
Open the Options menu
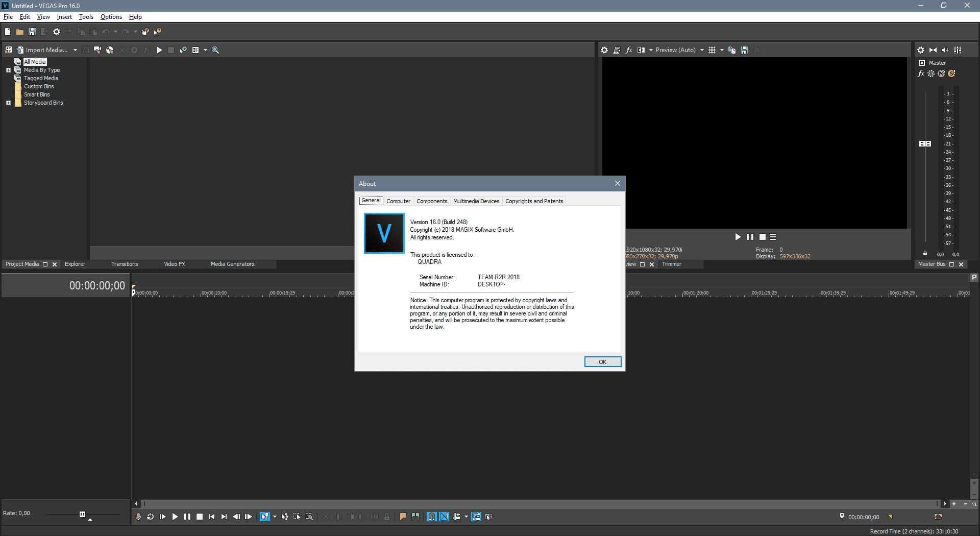click(111, 17)
